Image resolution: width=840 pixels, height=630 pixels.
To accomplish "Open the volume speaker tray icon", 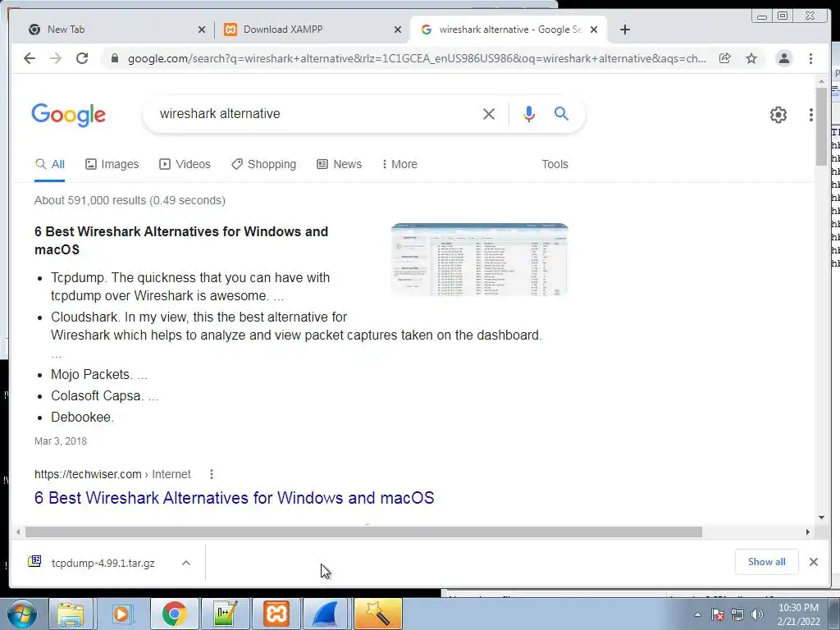I will 756,615.
